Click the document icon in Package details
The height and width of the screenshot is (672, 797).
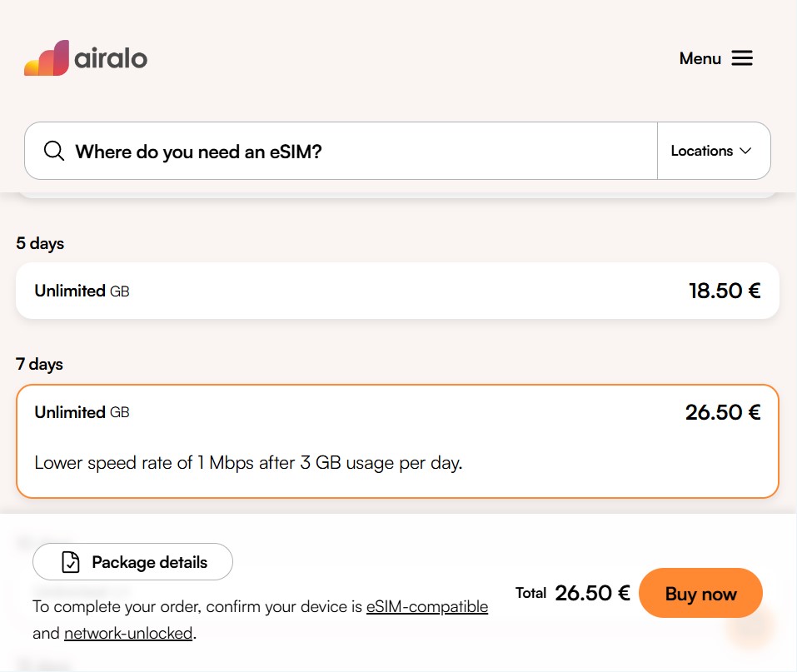pos(72,562)
